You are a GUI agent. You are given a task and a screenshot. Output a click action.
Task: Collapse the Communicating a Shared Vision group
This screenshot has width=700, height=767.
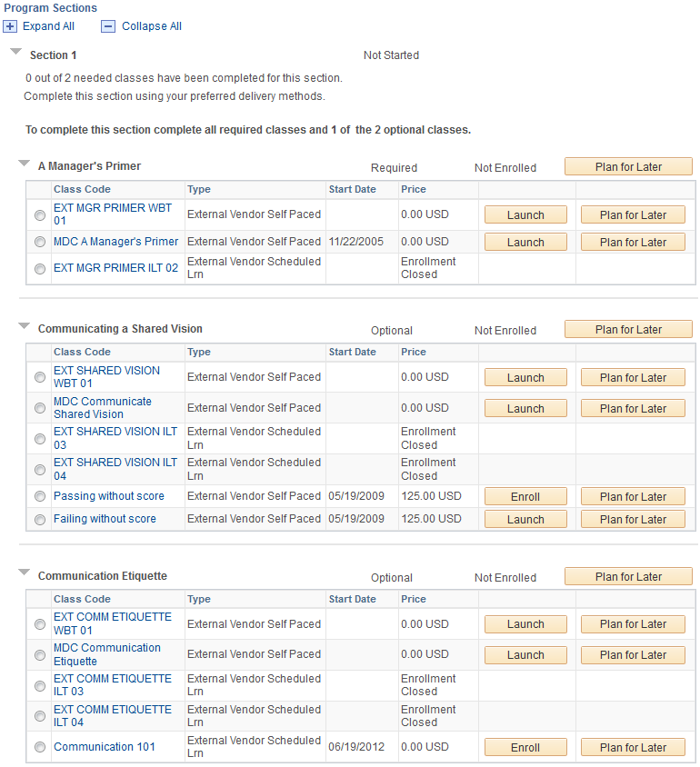(24, 325)
